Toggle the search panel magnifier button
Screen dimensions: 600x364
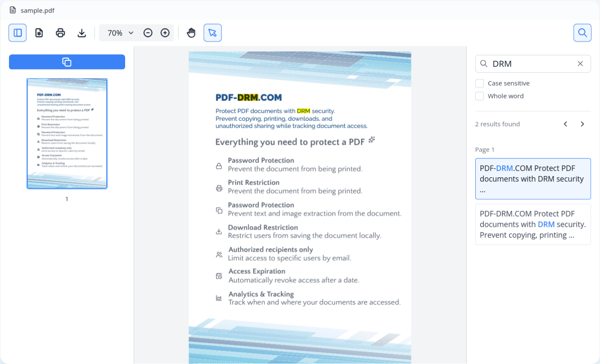[582, 33]
